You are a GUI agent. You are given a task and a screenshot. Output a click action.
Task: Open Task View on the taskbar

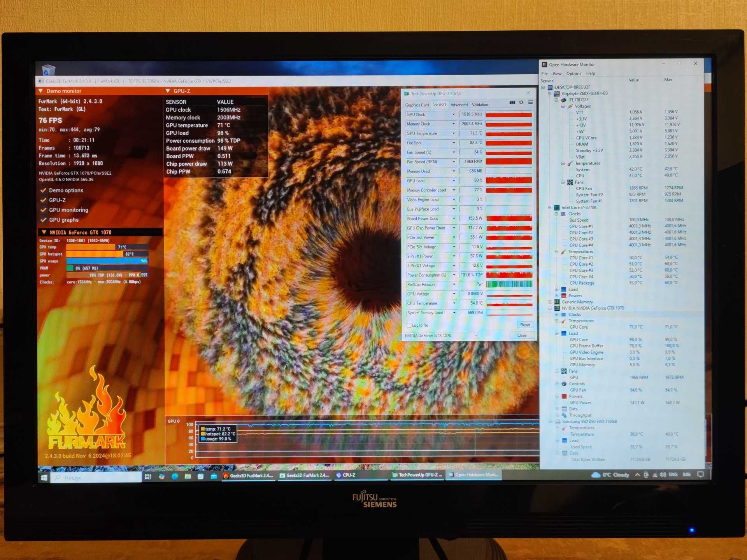148,476
